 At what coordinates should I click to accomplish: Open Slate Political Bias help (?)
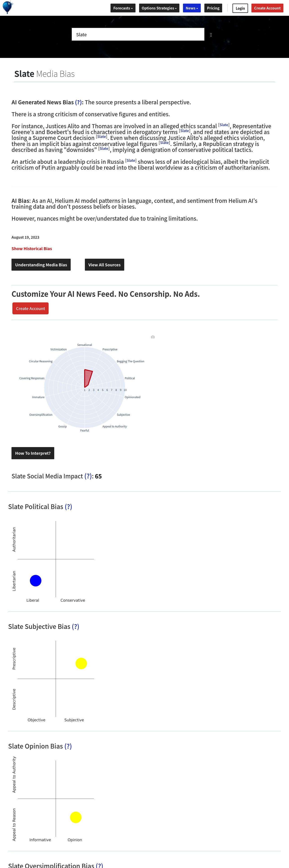click(x=68, y=507)
